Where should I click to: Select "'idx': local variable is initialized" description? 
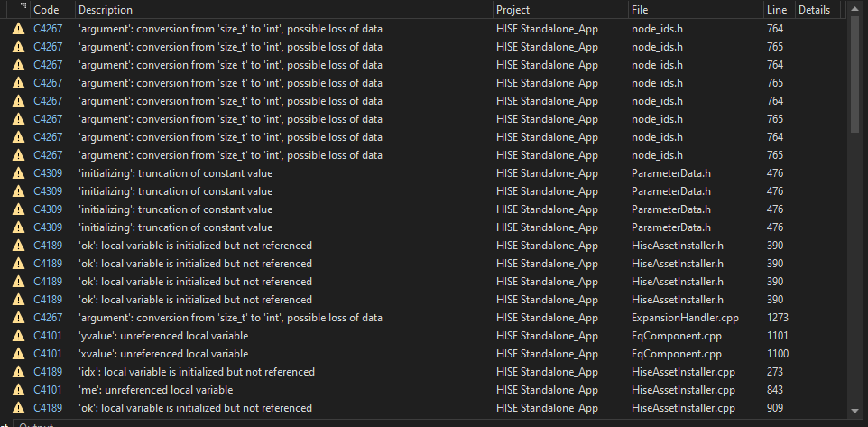tap(197, 372)
